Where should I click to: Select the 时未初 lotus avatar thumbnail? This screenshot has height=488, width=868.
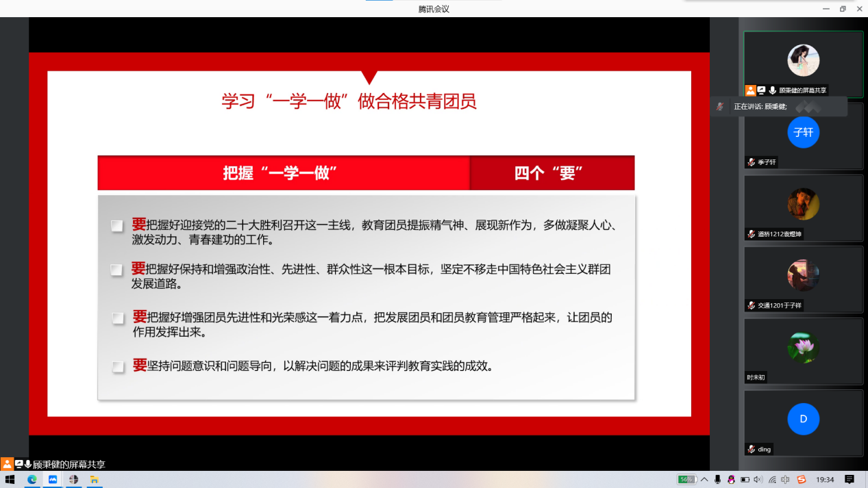point(803,347)
